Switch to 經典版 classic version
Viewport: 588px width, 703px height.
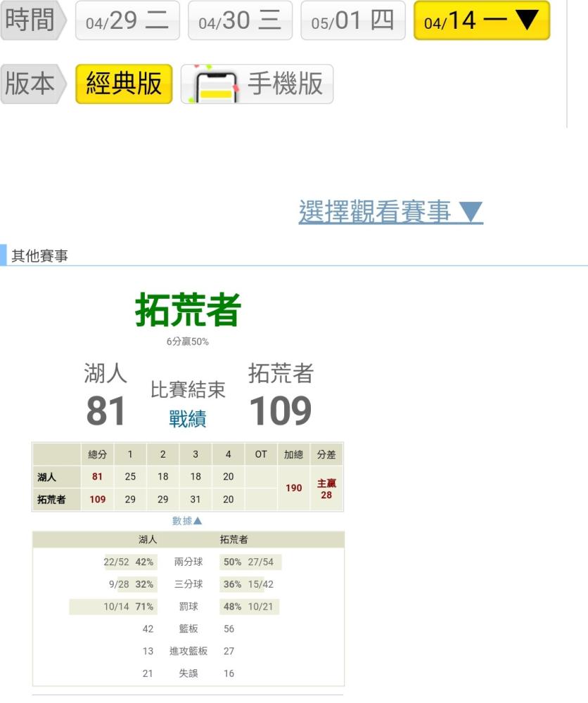point(124,84)
